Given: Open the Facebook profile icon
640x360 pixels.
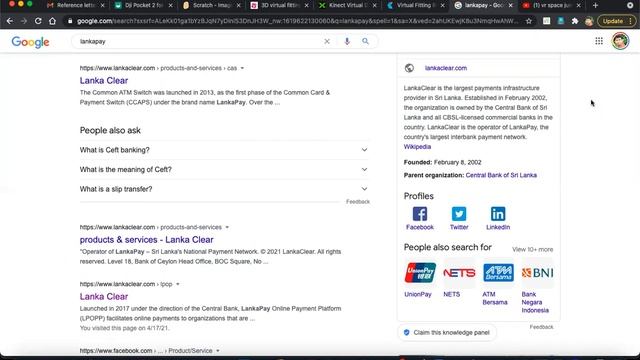Looking at the screenshot, I should pos(420,214).
